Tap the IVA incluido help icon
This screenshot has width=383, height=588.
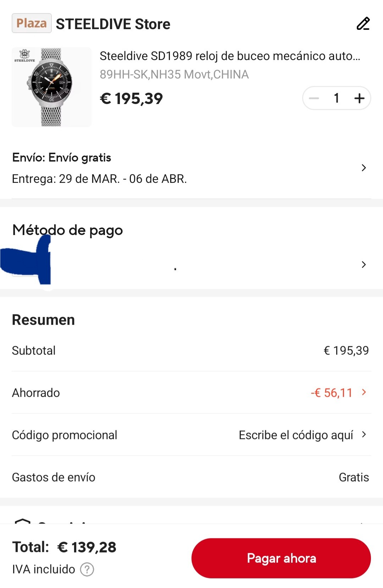[x=87, y=569]
